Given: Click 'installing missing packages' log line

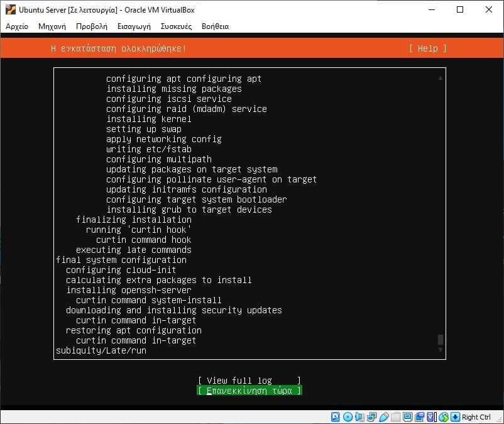Looking at the screenshot, I should [174, 89].
